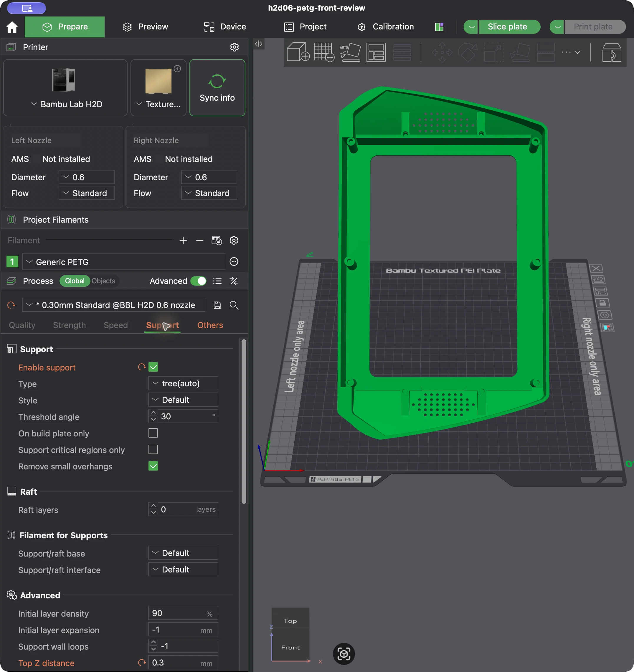This screenshot has width=634, height=672.
Task: Add a filament with plus icon
Action: click(x=183, y=240)
